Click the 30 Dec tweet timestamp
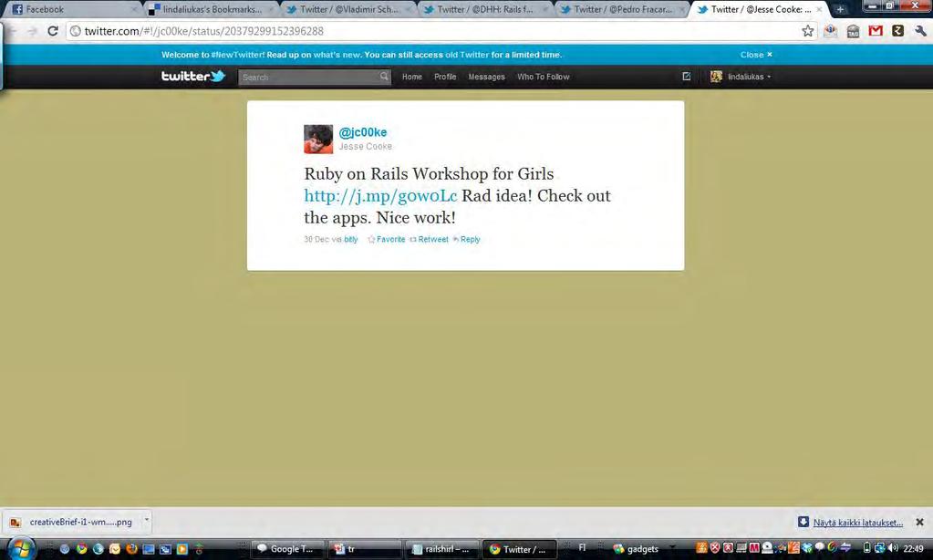This screenshot has width=933, height=560. pos(316,239)
